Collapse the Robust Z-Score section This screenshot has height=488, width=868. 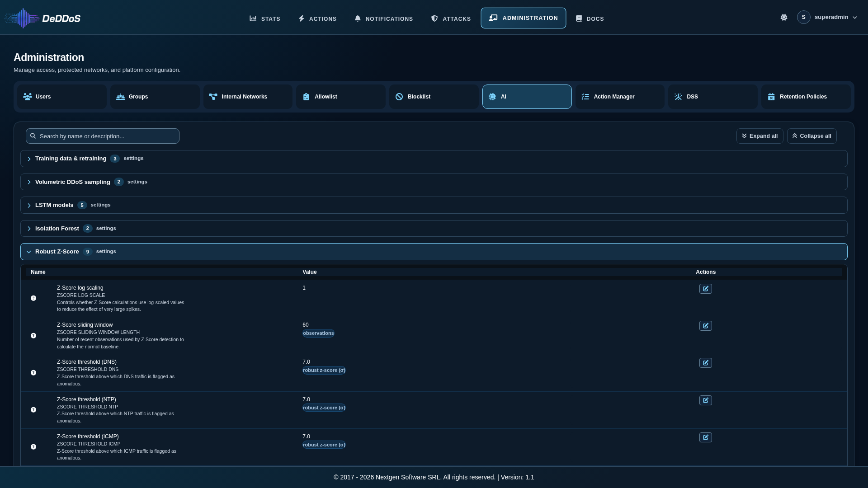(434, 252)
